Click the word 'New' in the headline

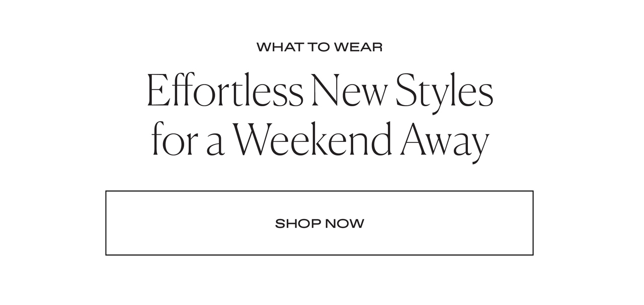349,92
